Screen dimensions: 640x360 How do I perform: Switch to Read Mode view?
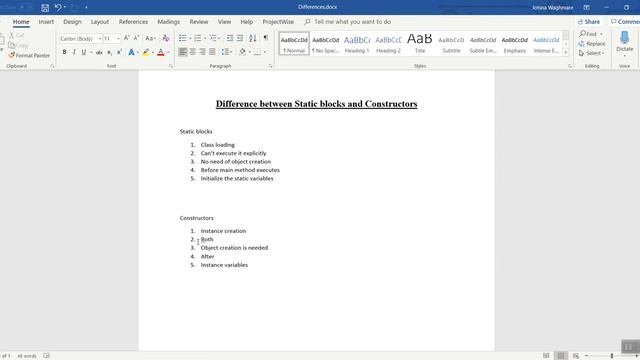tap(546, 356)
